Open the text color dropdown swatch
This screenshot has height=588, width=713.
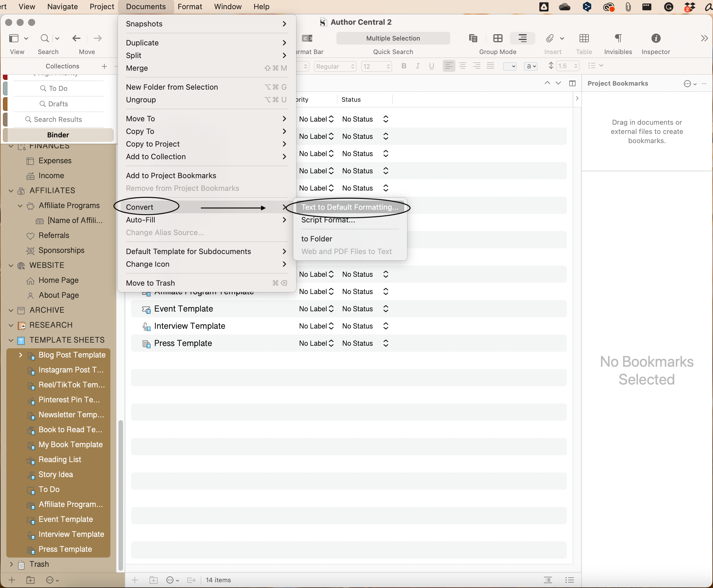click(510, 66)
